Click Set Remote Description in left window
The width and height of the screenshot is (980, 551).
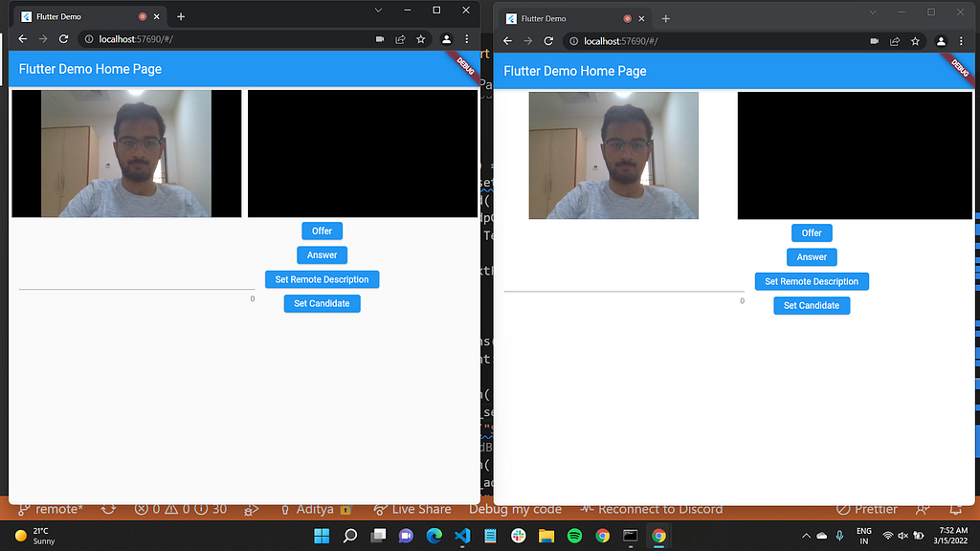coord(322,279)
